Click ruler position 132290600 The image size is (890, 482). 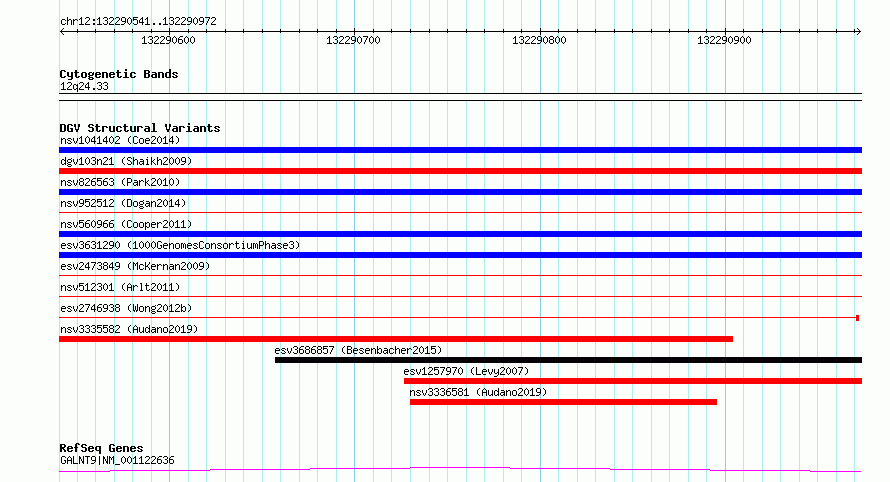[x=168, y=40]
